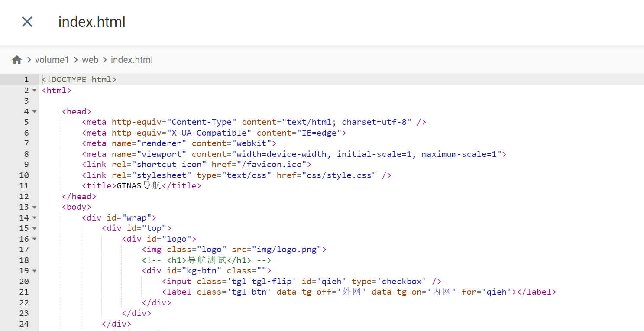This screenshot has height=331, width=644.
Task: Click line number 24 in the gutter
Action: [x=24, y=324]
